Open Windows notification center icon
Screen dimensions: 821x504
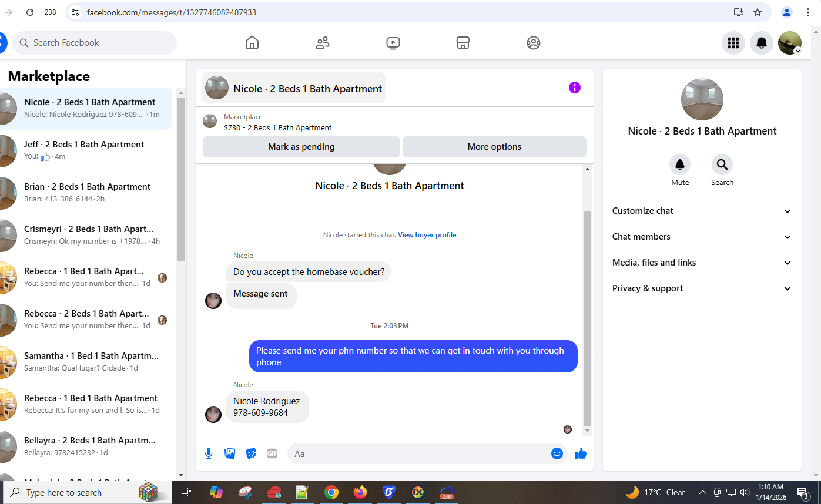pos(803,492)
